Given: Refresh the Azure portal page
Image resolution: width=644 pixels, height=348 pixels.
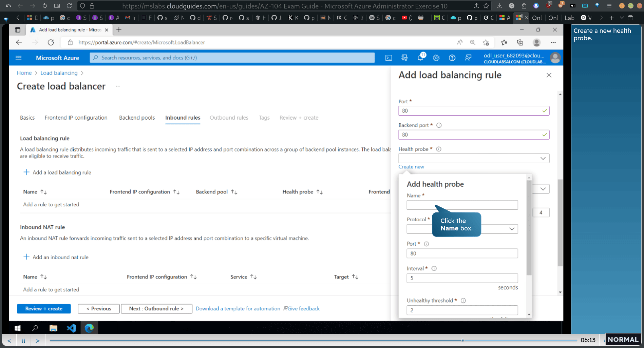Looking at the screenshot, I should [51, 42].
